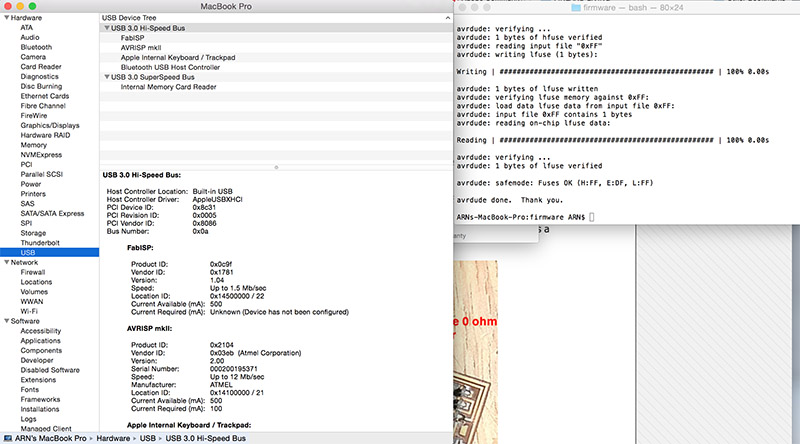
Task: Open WWAN under Network
Action: [32, 302]
